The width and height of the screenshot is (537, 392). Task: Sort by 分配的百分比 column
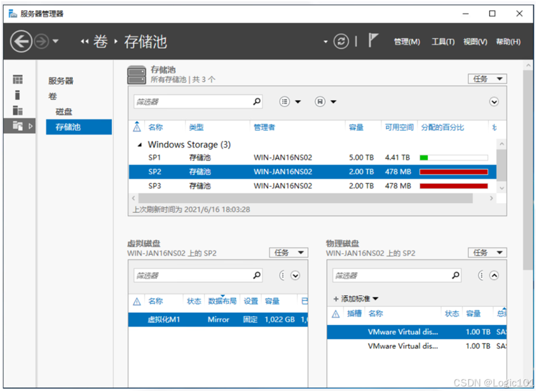(442, 127)
